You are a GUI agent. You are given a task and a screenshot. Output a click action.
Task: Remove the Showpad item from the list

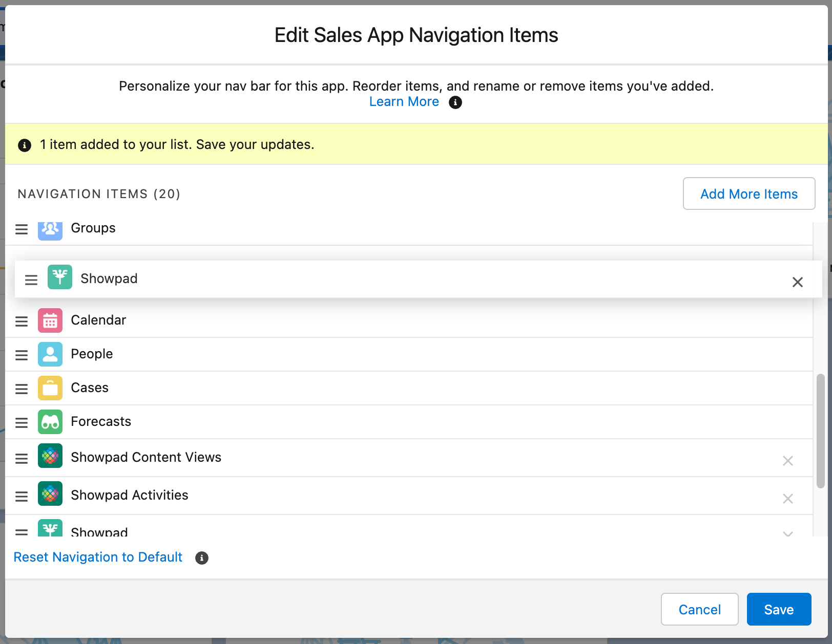tap(797, 282)
